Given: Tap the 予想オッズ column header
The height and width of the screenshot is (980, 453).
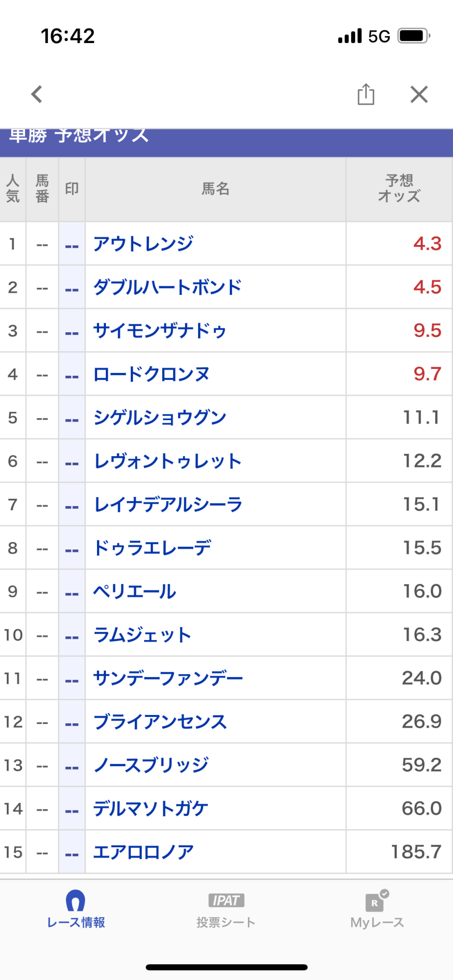Looking at the screenshot, I should pos(399,189).
